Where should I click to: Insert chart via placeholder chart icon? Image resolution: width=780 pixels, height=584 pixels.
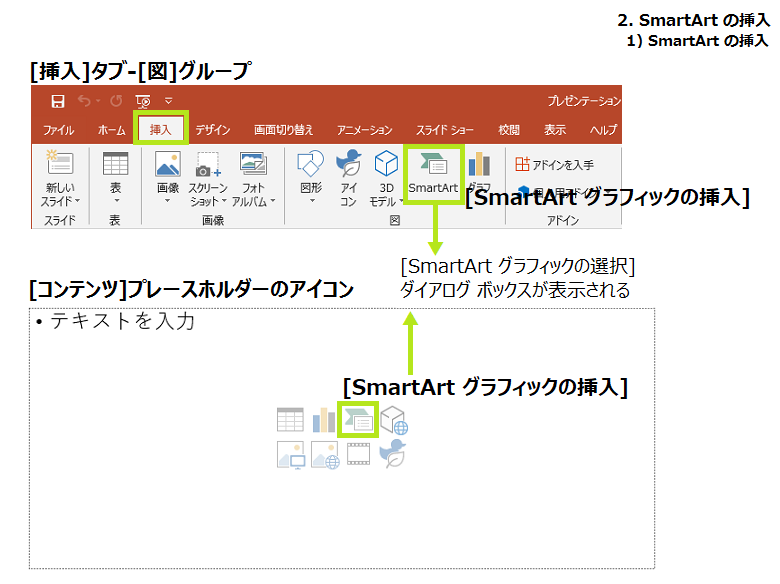tap(324, 420)
